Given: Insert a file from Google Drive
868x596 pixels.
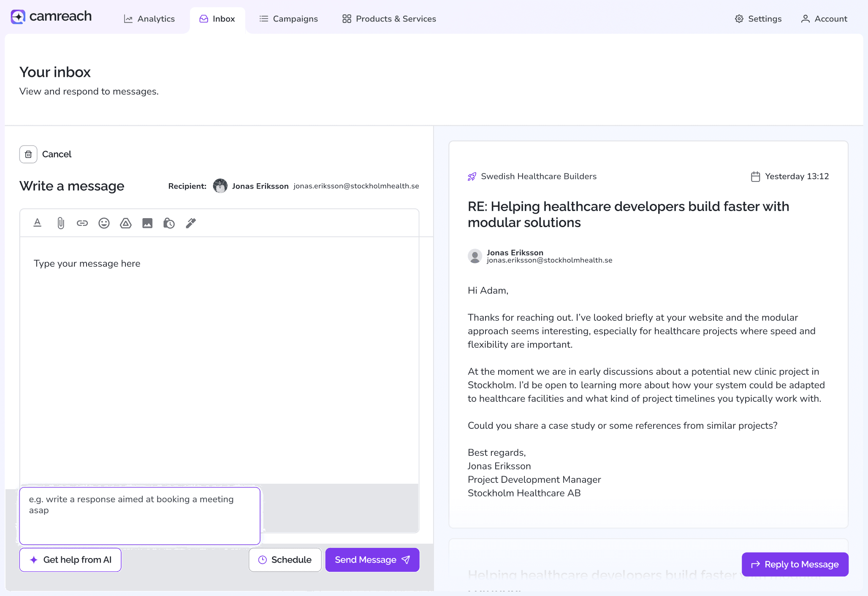Looking at the screenshot, I should [x=126, y=223].
